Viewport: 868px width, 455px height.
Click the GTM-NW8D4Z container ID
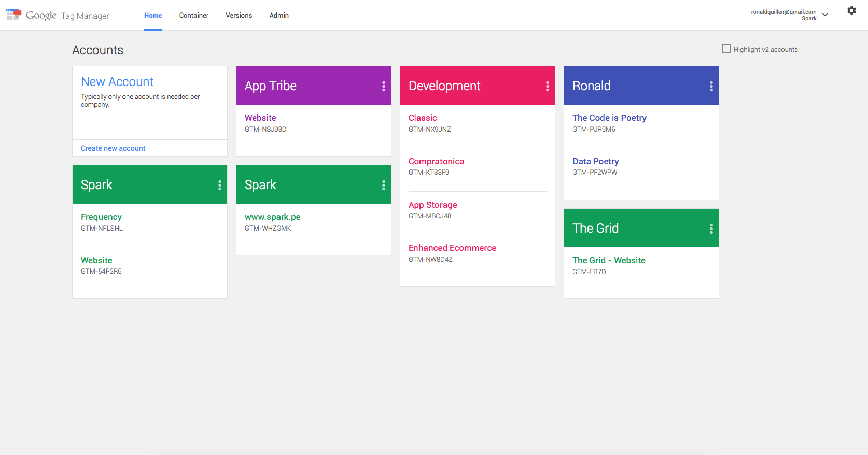430,259
